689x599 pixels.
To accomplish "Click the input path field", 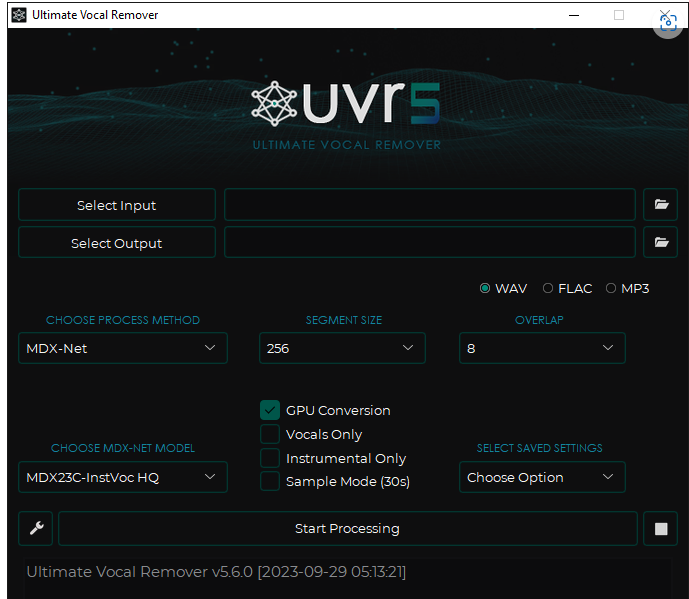I will [430, 204].
